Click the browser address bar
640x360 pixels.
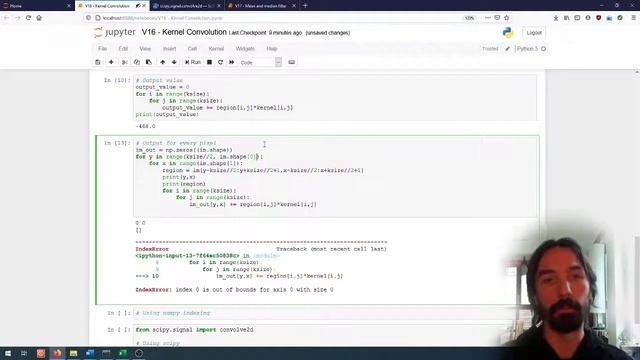point(278,18)
